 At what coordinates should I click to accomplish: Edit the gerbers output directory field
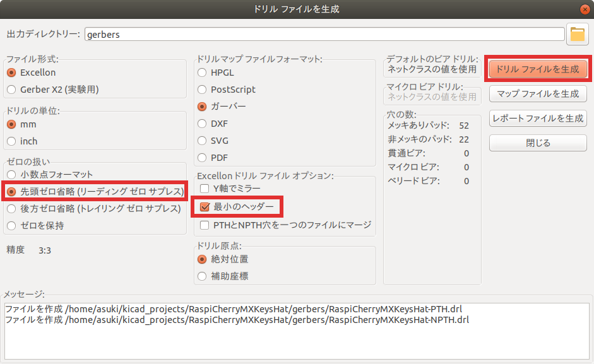(x=324, y=35)
